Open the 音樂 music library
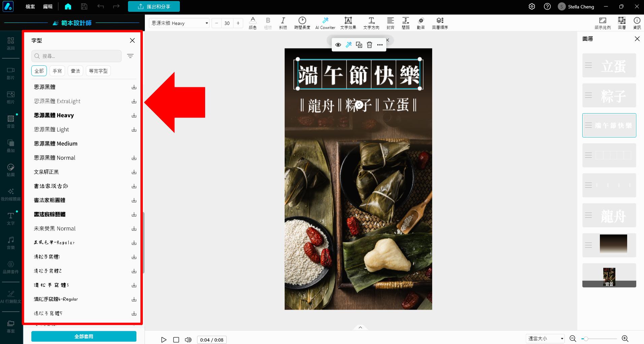644x344 pixels. click(10, 243)
